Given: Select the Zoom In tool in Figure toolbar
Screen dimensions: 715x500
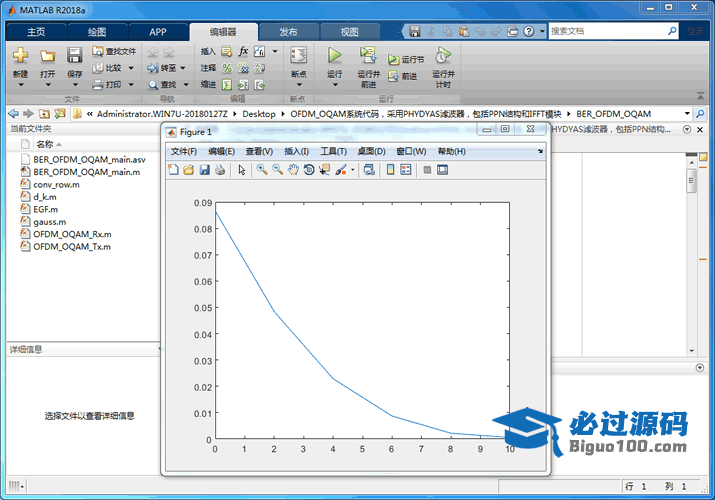Looking at the screenshot, I should (x=261, y=170).
